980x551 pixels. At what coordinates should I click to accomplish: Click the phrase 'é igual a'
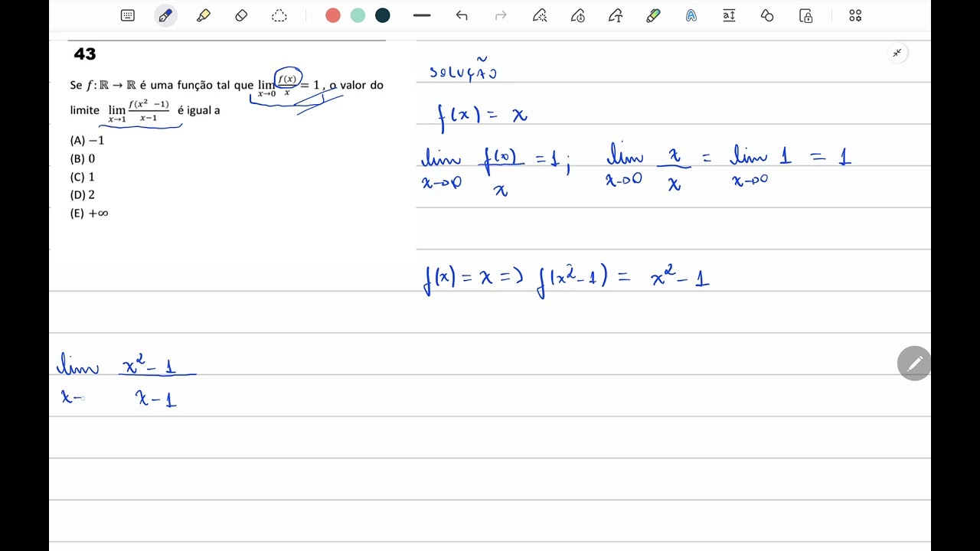tap(198, 110)
